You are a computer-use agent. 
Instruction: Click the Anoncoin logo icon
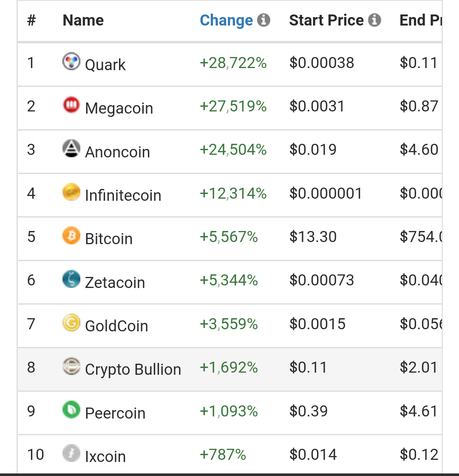(x=71, y=148)
